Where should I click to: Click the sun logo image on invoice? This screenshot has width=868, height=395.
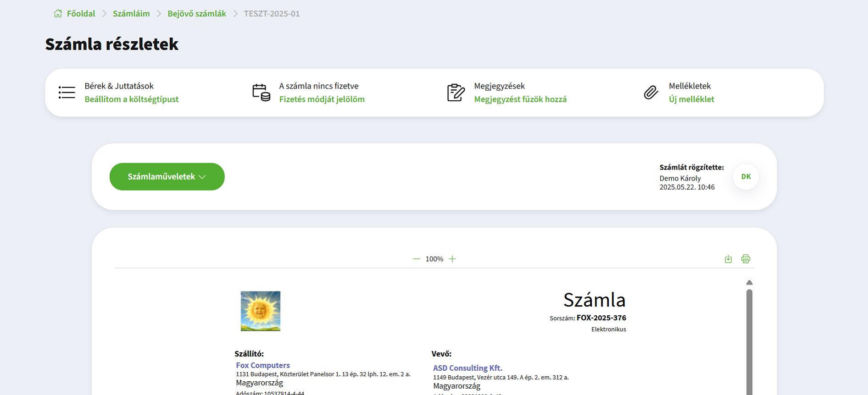[x=261, y=311]
